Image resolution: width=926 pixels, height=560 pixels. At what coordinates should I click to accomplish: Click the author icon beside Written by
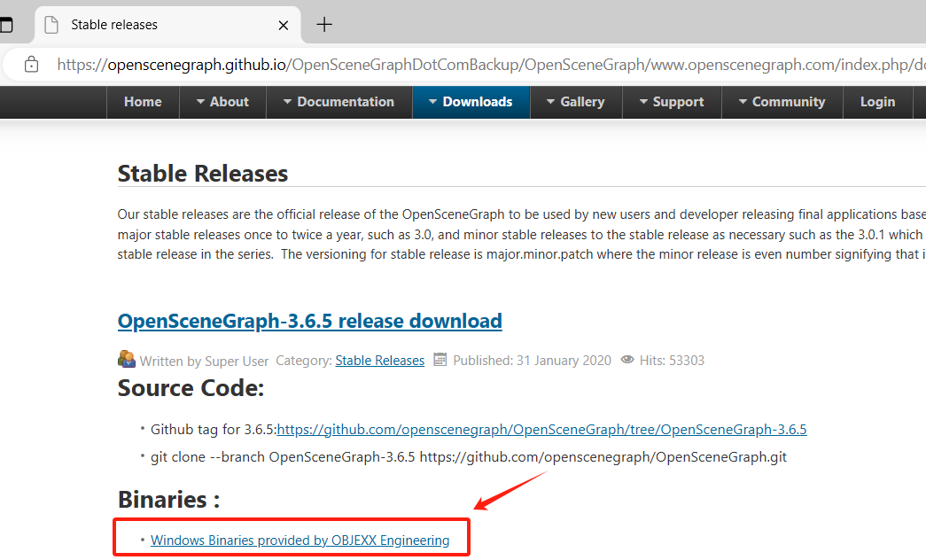click(127, 359)
